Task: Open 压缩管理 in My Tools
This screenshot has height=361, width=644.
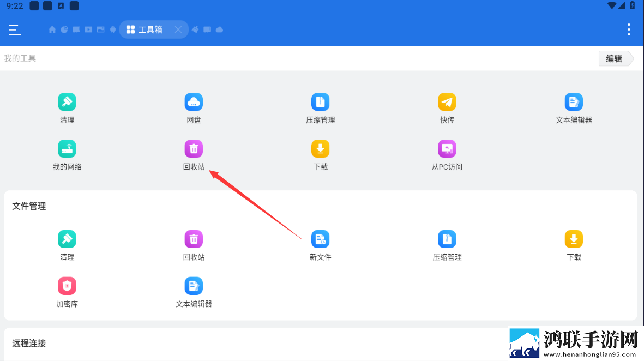Action: click(x=320, y=109)
